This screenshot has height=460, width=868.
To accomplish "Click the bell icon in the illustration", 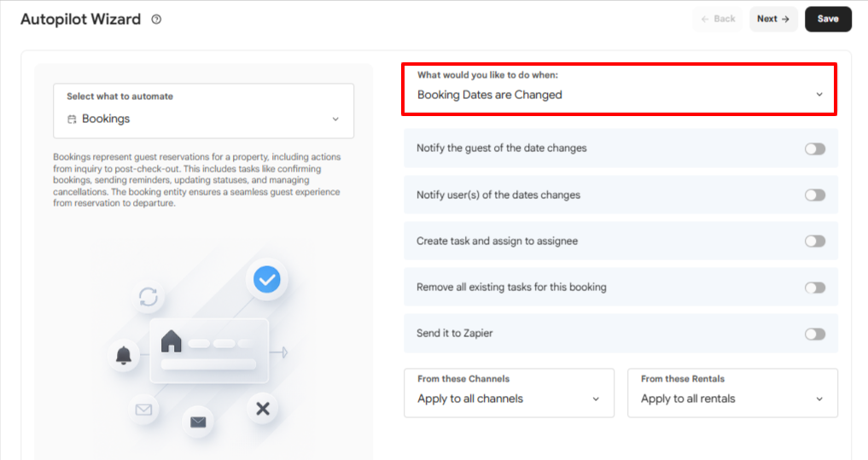I will 124,354.
